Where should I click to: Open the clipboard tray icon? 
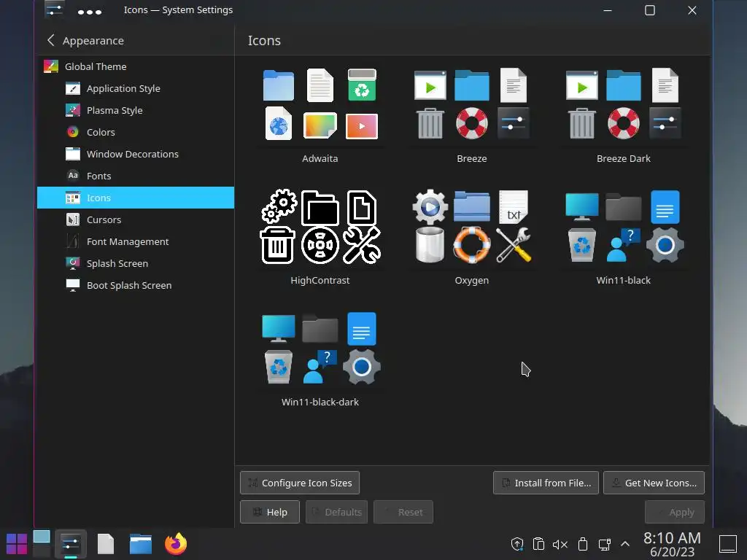coord(538,544)
